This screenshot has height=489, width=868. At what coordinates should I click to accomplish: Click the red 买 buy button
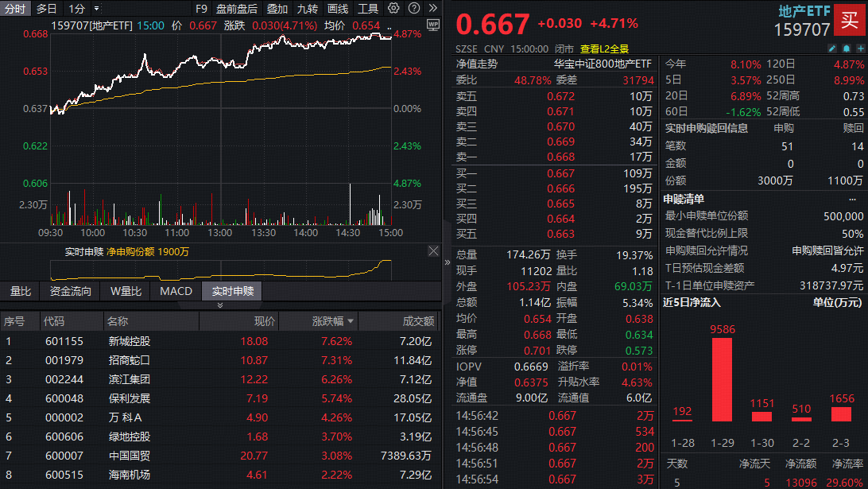tap(851, 21)
